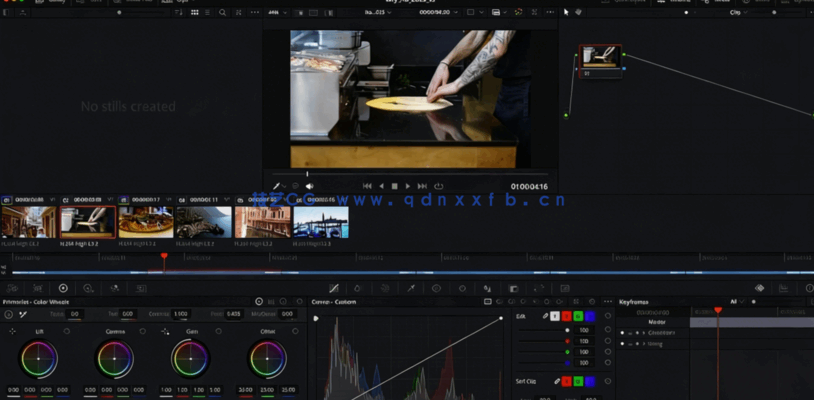
Task: Click the viewer search magnifier icon
Action: click(x=222, y=12)
